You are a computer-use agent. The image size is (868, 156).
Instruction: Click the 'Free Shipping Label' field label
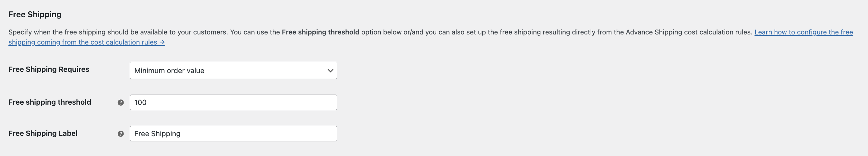[x=43, y=133]
